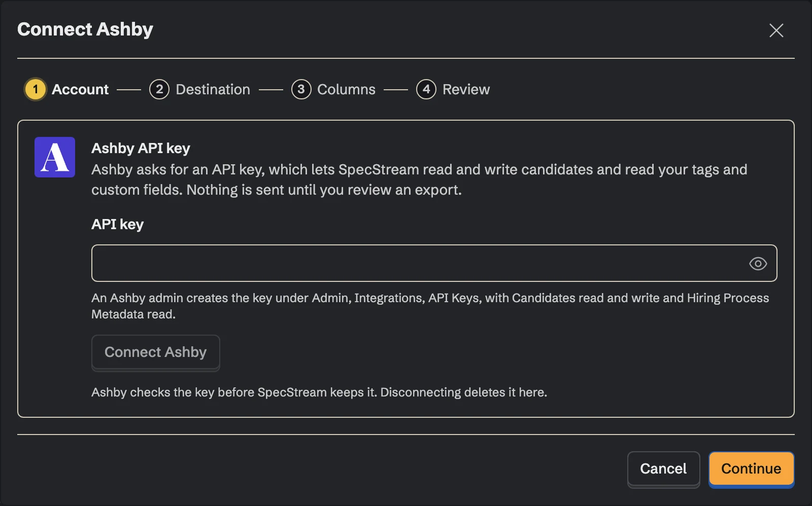The width and height of the screenshot is (812, 506).
Task: Click step number 3 circle
Action: tap(301, 89)
